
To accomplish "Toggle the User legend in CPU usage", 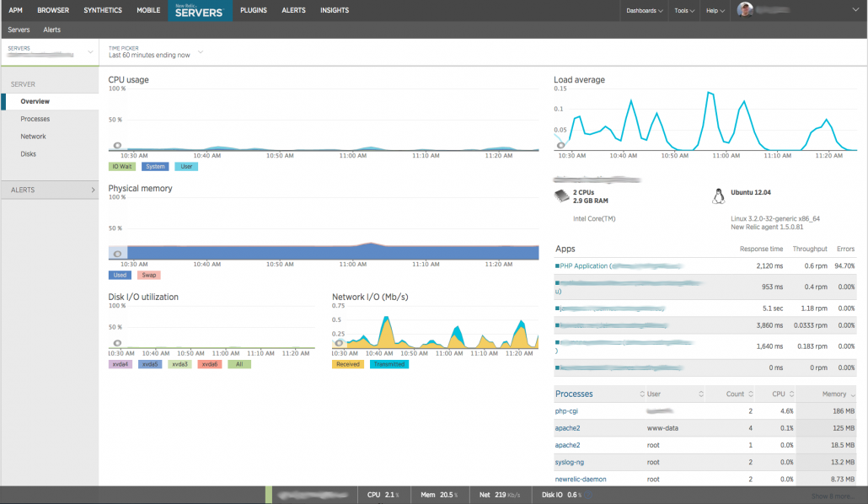I will [186, 166].
